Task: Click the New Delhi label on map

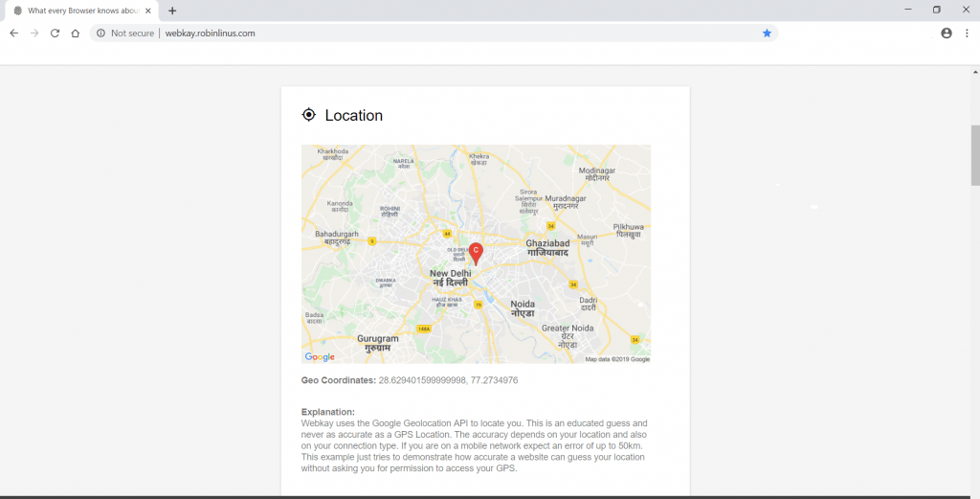Action: tap(450, 279)
